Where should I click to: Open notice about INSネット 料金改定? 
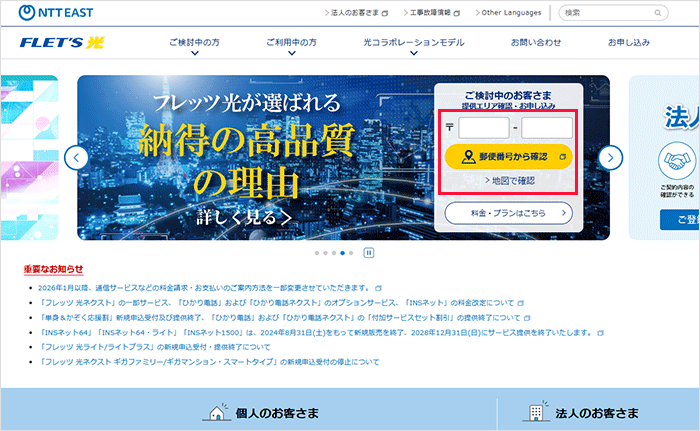coord(276,302)
